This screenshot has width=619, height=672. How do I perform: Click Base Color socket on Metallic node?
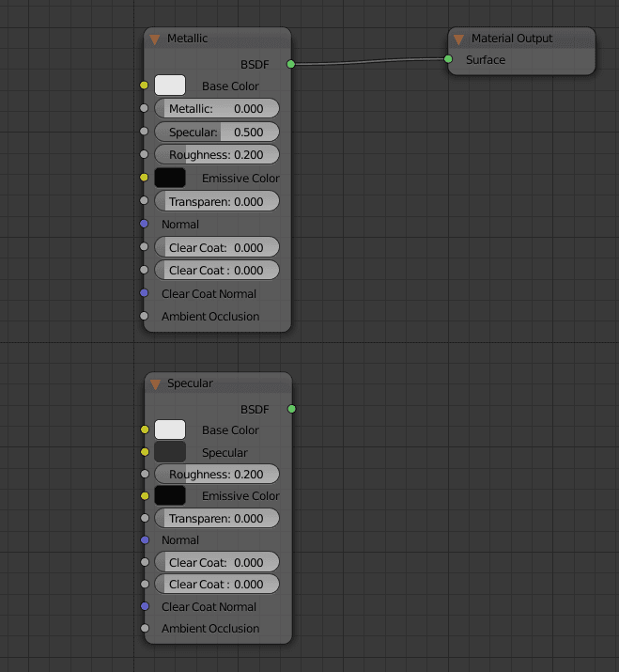click(144, 86)
